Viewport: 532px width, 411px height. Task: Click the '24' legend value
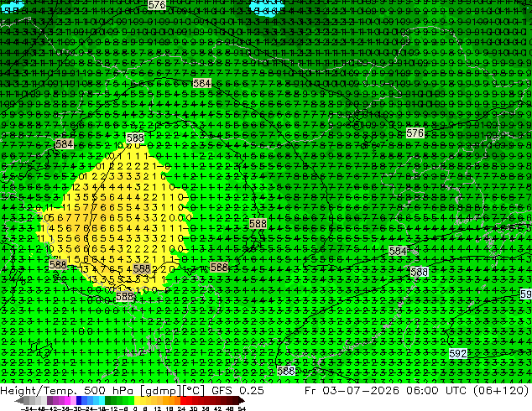click(x=181, y=408)
